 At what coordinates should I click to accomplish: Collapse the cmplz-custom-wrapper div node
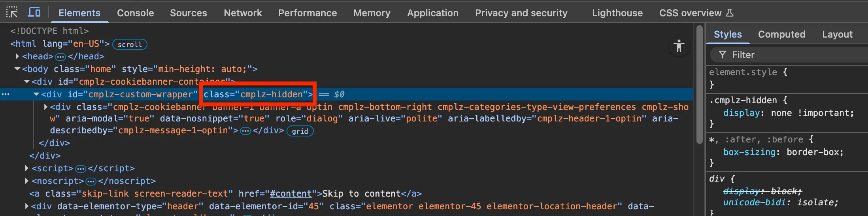(x=36, y=95)
